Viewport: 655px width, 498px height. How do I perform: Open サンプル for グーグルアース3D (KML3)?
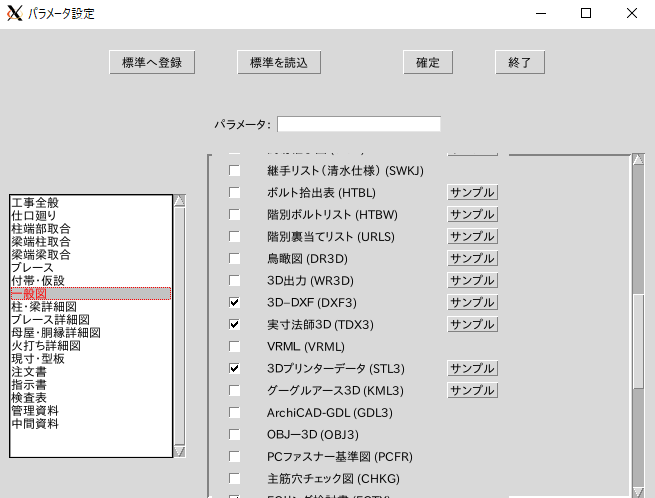point(472,390)
